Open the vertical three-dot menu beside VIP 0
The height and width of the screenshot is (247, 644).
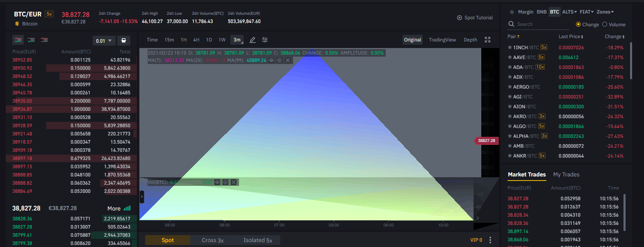490,240
